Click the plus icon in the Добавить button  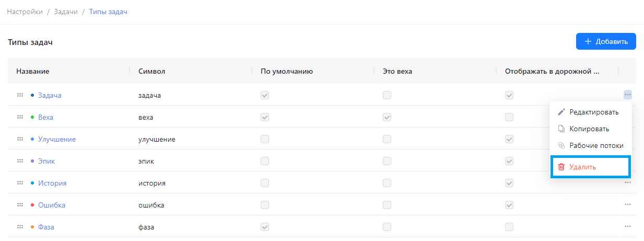click(x=588, y=41)
